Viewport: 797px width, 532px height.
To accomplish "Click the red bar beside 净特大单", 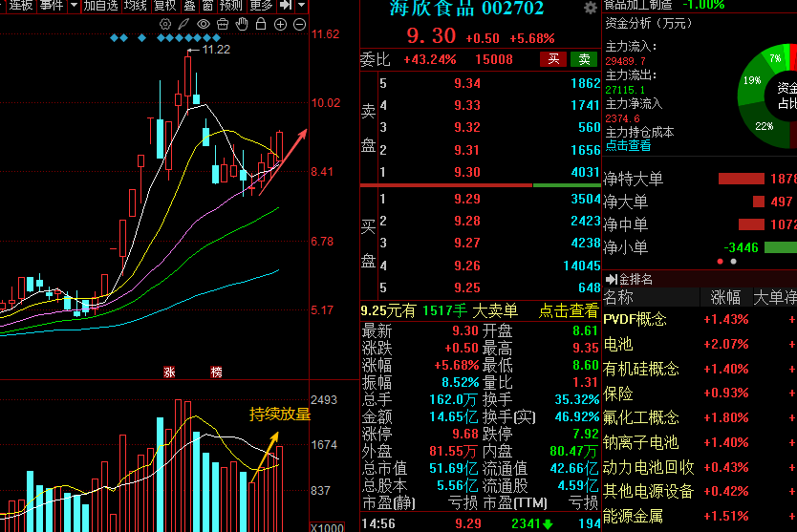I will coord(741,179).
